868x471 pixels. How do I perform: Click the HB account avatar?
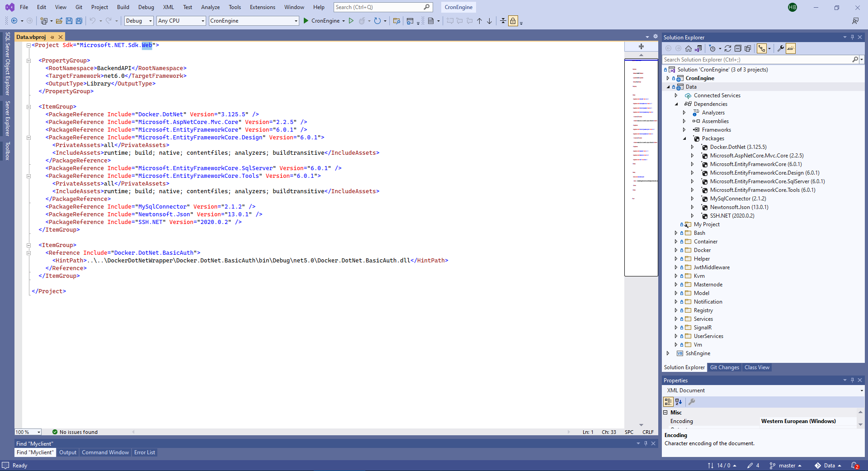click(793, 7)
